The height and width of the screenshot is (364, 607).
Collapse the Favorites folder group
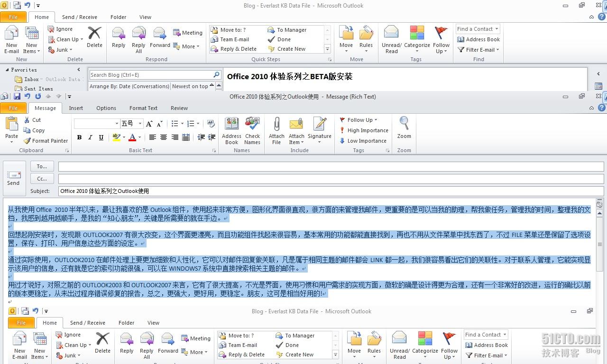point(7,70)
